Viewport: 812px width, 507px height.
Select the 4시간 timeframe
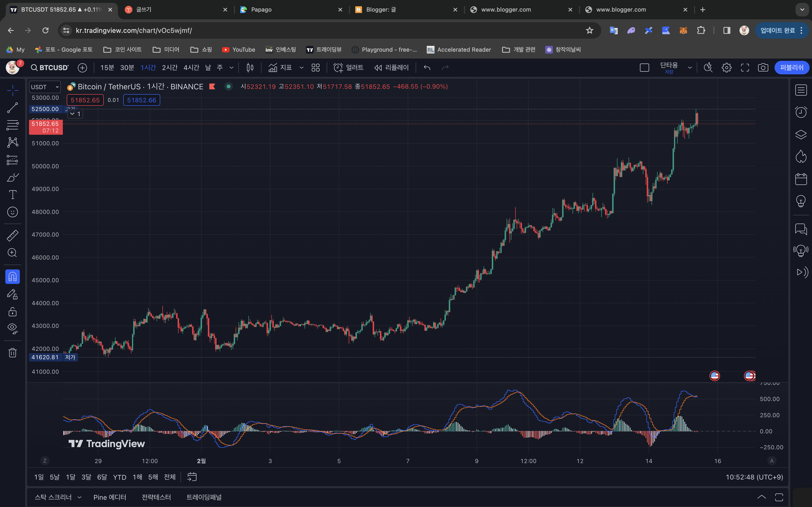(x=191, y=68)
